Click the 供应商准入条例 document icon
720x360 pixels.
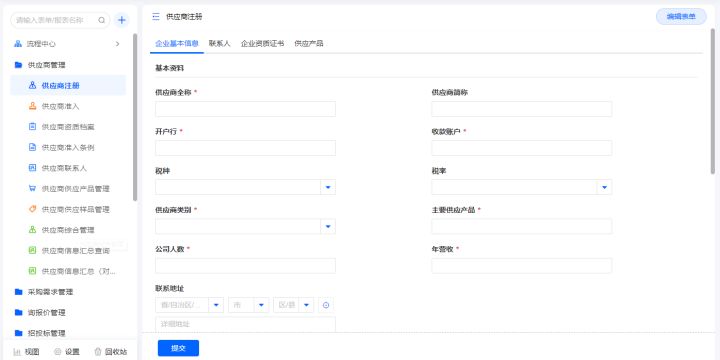coord(32,147)
